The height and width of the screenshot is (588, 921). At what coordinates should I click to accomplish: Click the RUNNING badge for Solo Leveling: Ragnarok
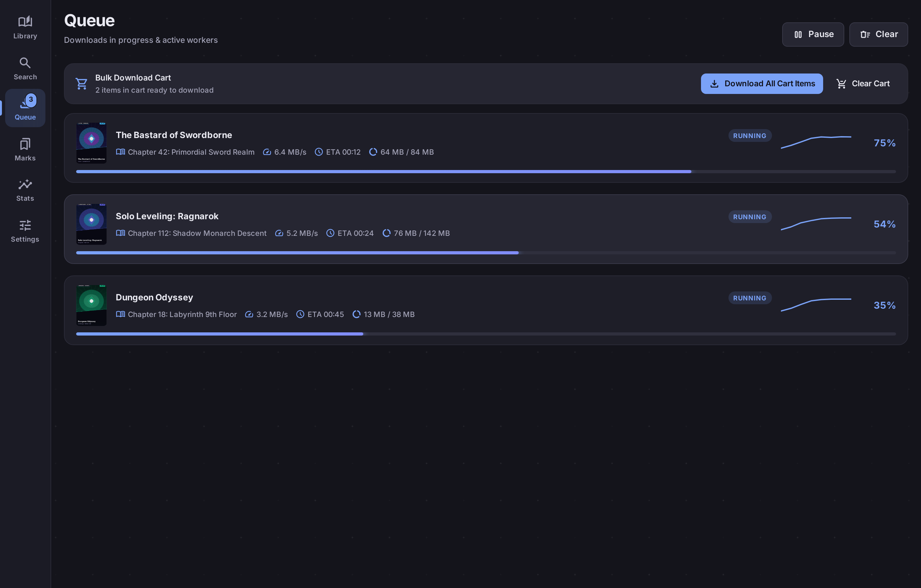pyautogui.click(x=750, y=217)
